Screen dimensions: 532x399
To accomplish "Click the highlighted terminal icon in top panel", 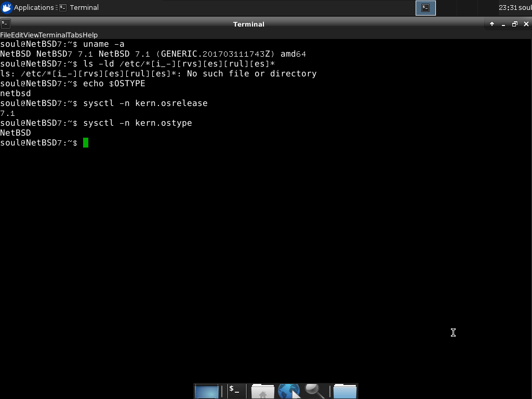I will [x=425, y=8].
